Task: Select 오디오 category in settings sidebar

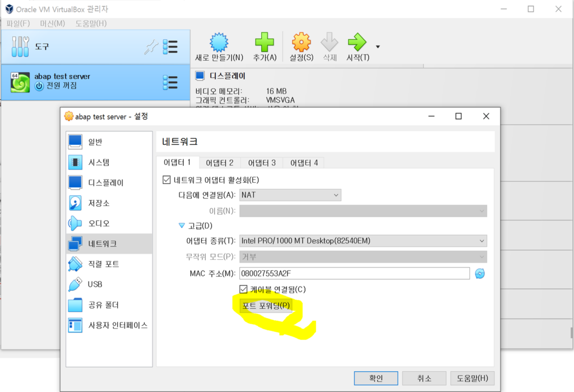Action: click(x=109, y=223)
